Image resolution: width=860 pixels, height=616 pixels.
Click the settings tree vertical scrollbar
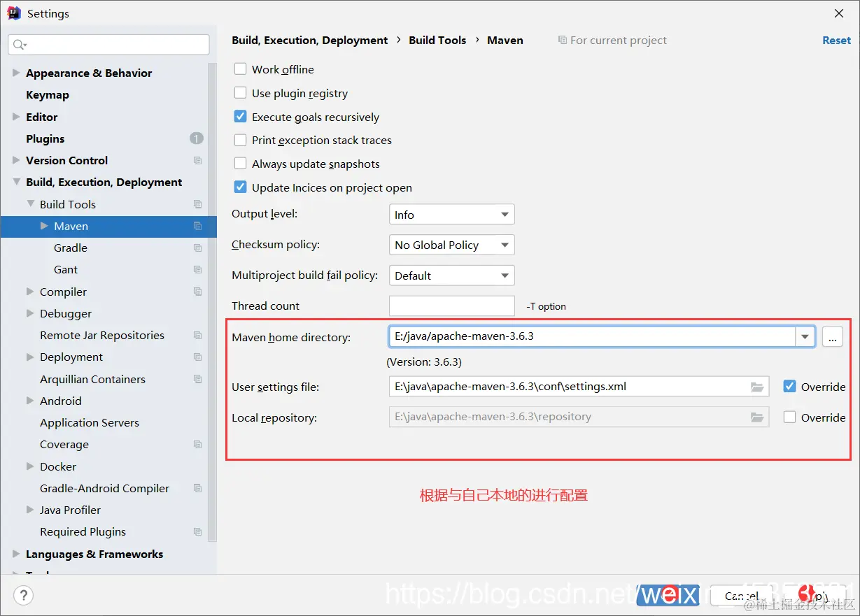click(213, 301)
